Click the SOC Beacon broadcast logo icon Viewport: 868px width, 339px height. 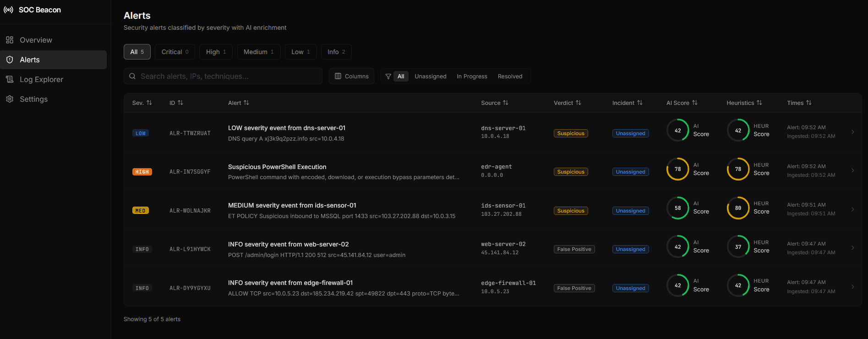click(x=8, y=10)
